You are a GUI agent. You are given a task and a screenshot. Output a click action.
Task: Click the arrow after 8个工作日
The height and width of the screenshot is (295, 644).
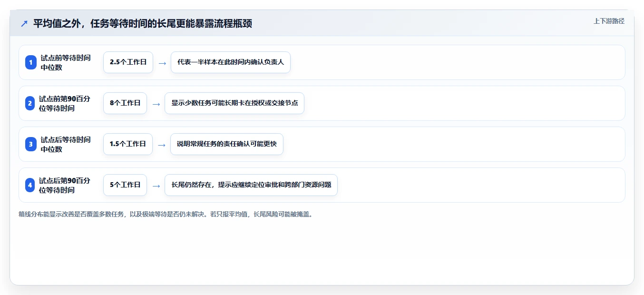[x=156, y=104]
